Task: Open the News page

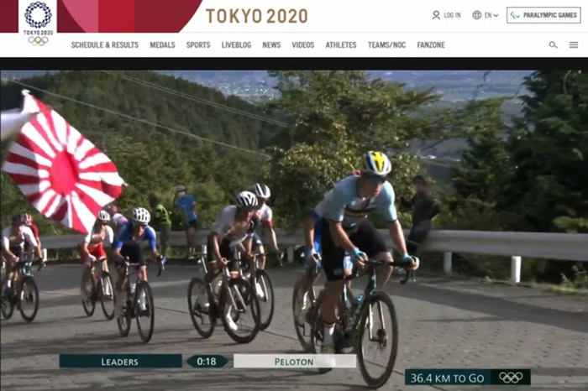Action: click(271, 45)
